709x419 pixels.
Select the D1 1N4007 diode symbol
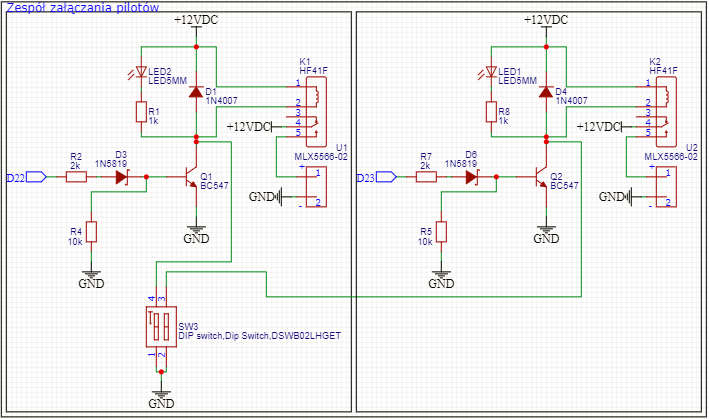(196, 92)
